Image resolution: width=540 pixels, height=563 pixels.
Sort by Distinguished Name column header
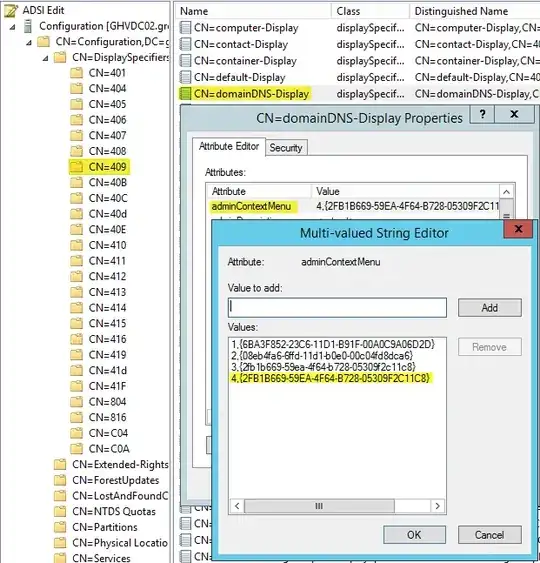[474, 11]
